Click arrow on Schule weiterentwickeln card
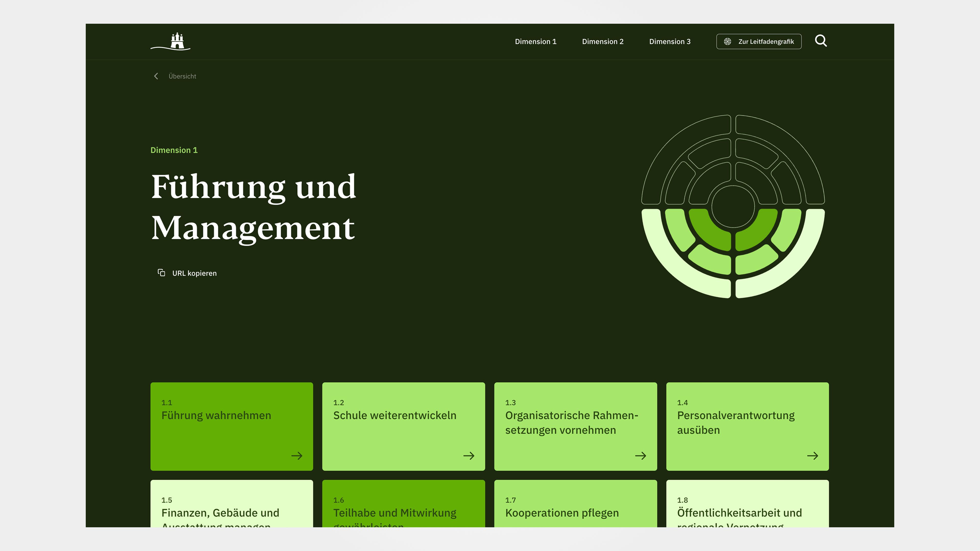 (469, 456)
